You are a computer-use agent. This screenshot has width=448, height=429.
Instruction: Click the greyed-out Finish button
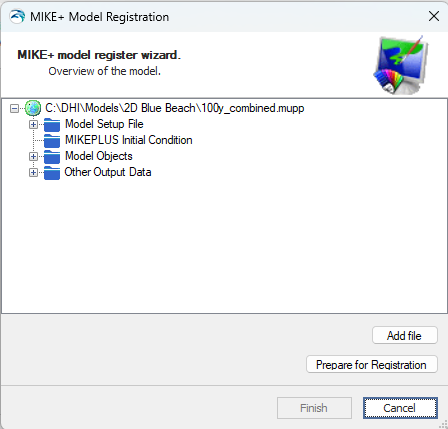coord(314,408)
